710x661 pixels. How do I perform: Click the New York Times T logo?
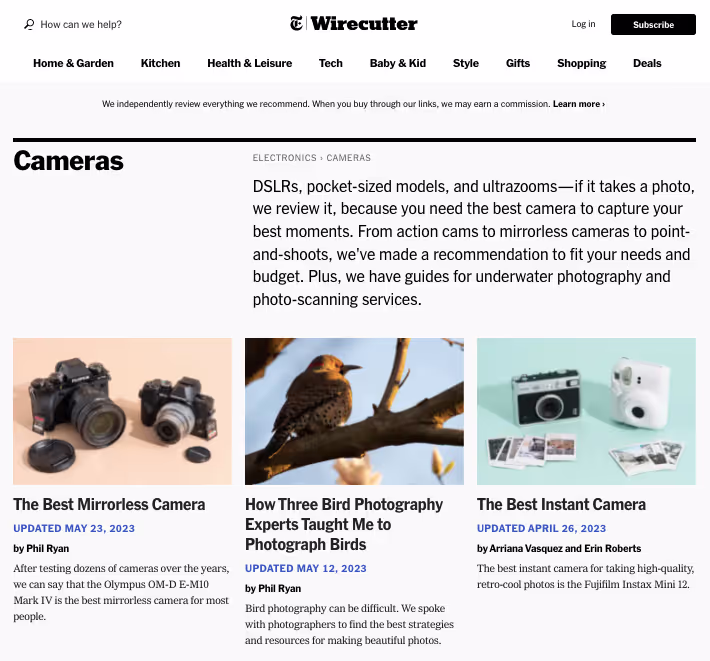click(x=297, y=24)
